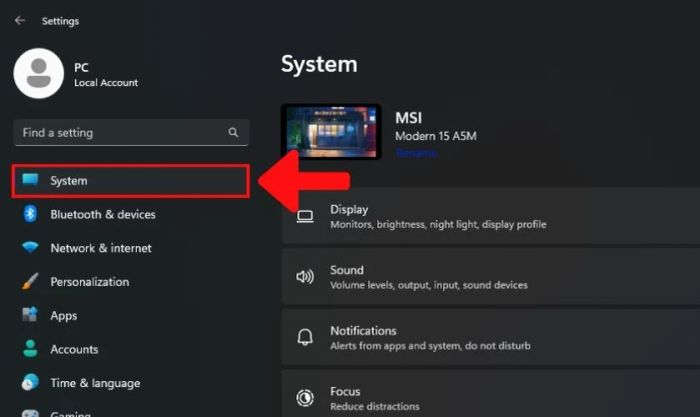Click the Time & language globe-clock icon
The height and width of the screenshot is (417, 700).
[x=30, y=383]
